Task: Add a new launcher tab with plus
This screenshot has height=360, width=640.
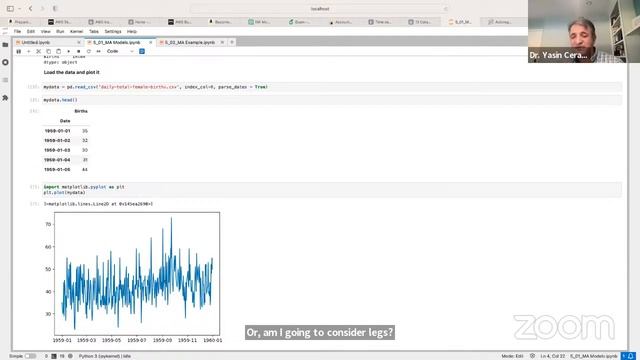Action: pyautogui.click(x=232, y=42)
